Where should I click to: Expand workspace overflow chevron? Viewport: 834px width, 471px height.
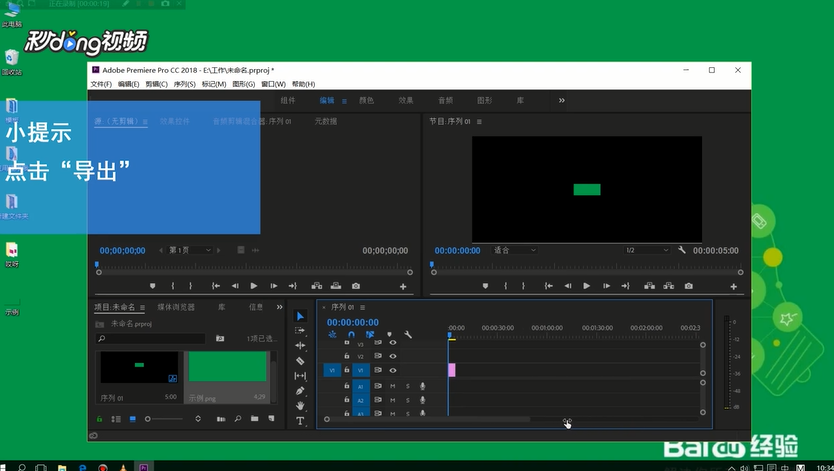562,100
